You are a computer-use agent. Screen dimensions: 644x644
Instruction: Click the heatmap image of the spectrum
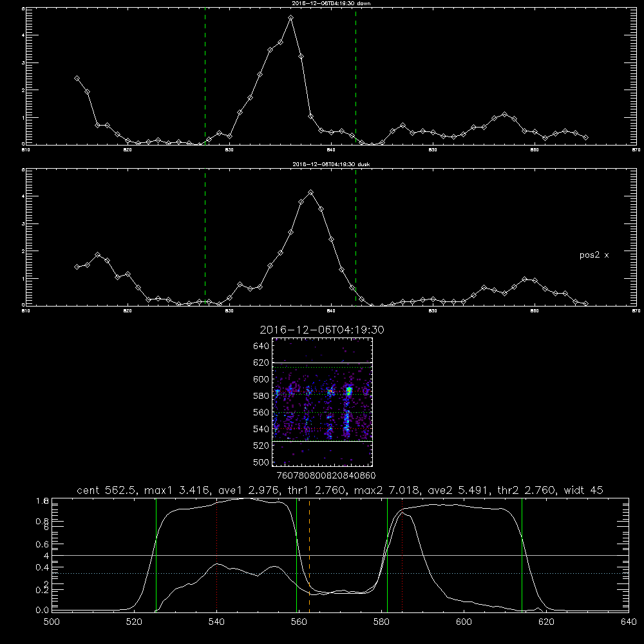tap(323, 402)
